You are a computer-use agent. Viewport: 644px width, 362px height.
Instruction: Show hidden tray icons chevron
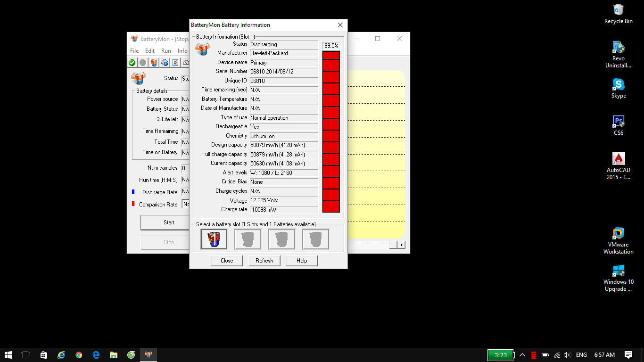[x=522, y=355]
